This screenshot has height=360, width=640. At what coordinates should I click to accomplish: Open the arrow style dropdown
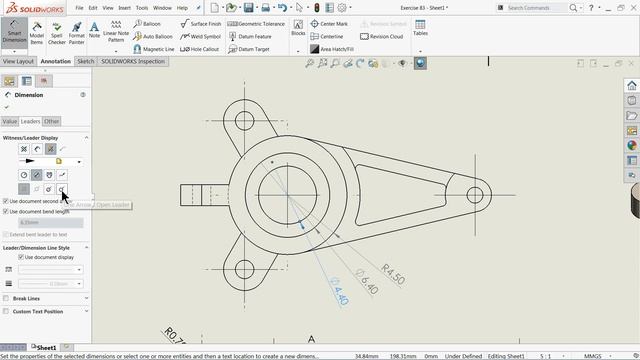(79, 162)
